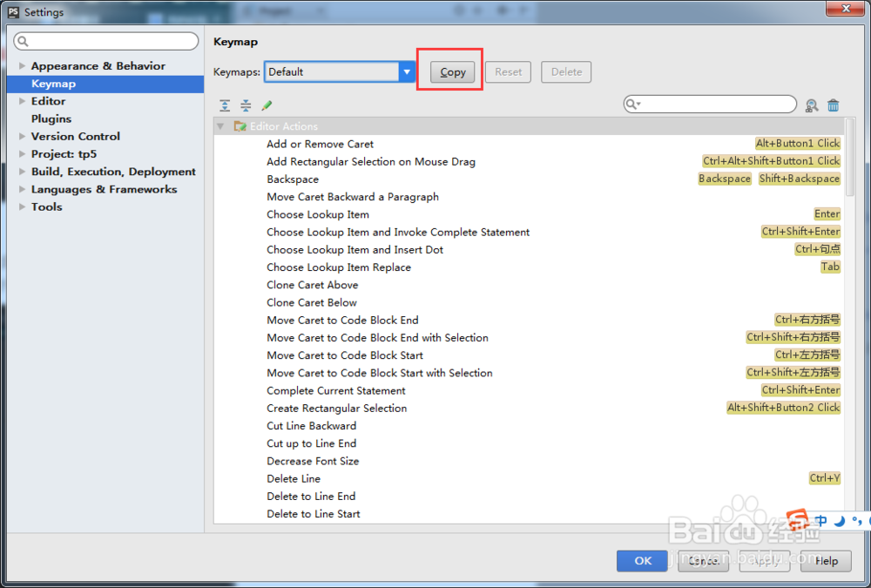Screen dimensions: 871x588
Task: Confirm settings with OK button
Action: [x=642, y=561]
